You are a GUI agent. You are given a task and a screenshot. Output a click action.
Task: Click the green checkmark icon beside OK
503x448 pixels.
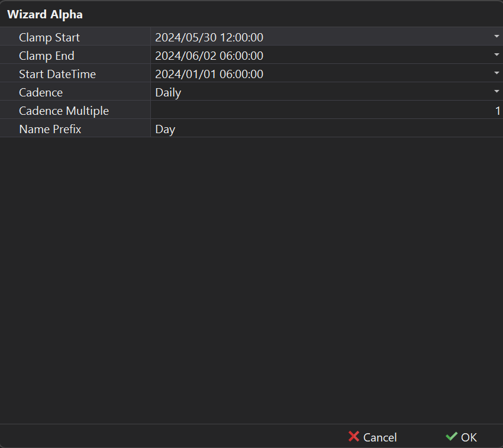(452, 437)
